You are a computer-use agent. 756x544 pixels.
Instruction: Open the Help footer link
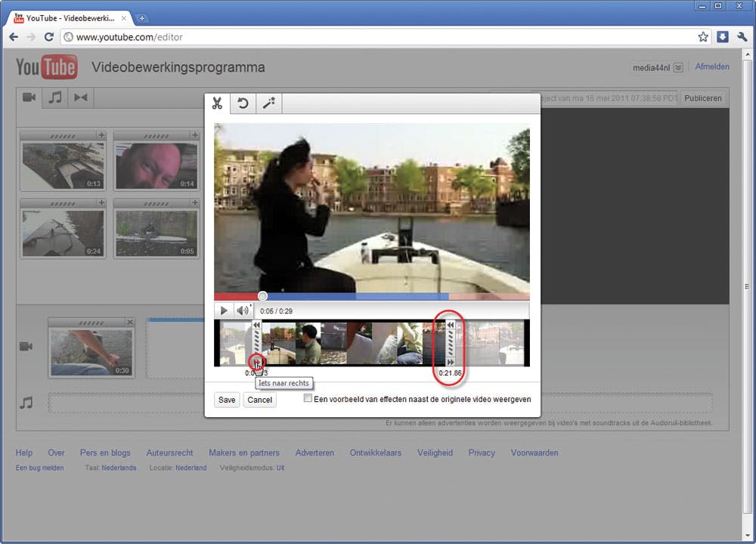(24, 453)
